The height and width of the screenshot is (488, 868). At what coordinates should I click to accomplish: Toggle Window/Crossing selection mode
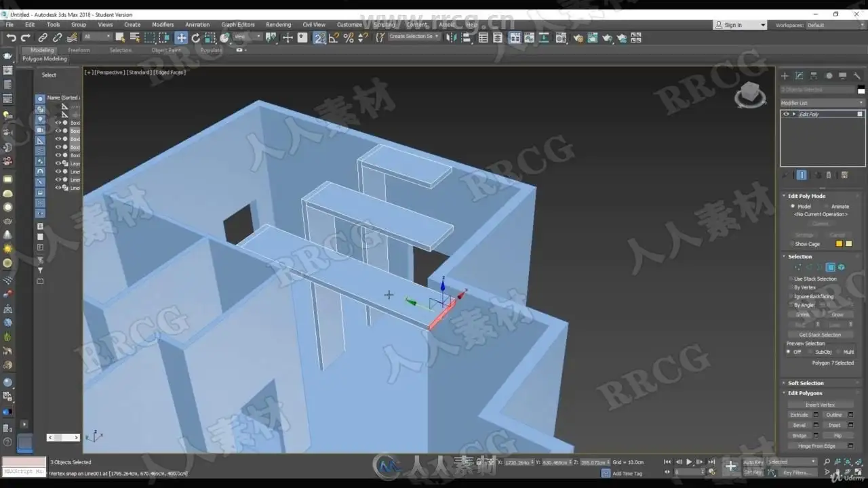pos(165,38)
